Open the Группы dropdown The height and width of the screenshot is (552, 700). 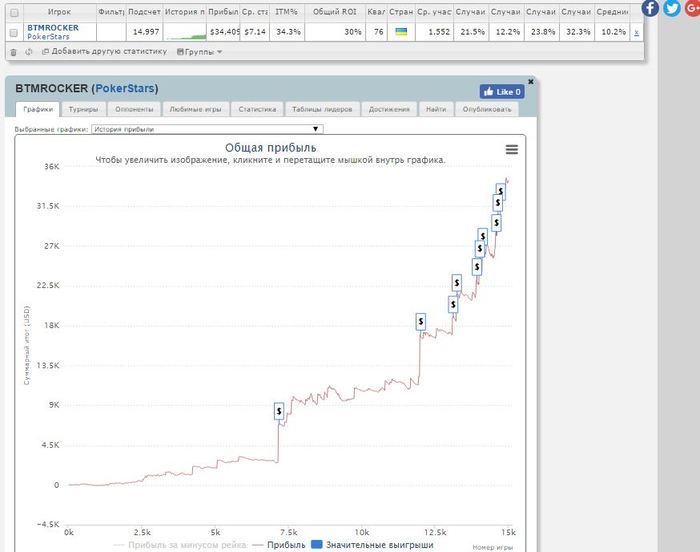[x=199, y=52]
